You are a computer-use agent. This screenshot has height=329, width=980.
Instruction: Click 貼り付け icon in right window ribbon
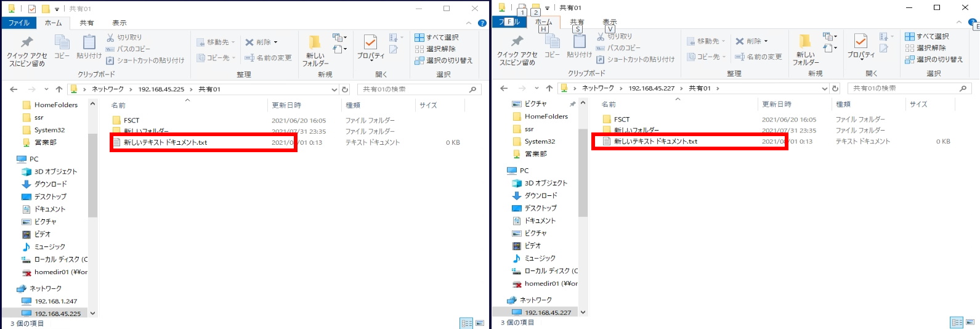580,46
